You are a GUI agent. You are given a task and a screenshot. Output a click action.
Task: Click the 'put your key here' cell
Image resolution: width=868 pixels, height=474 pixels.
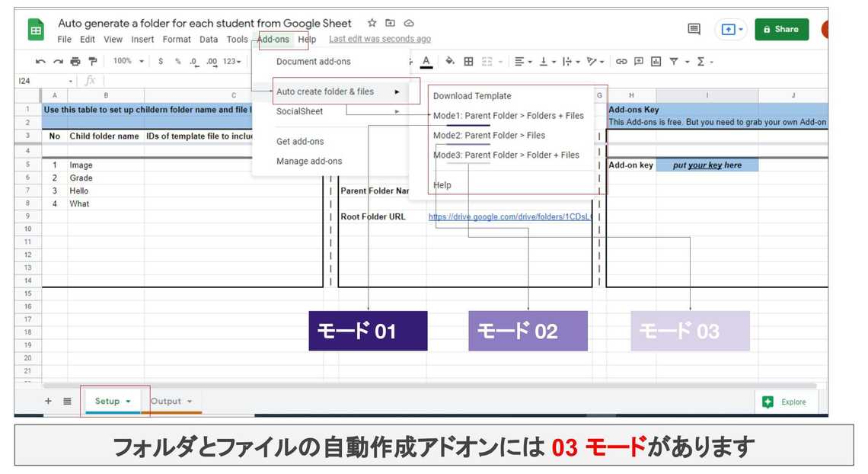click(x=707, y=165)
